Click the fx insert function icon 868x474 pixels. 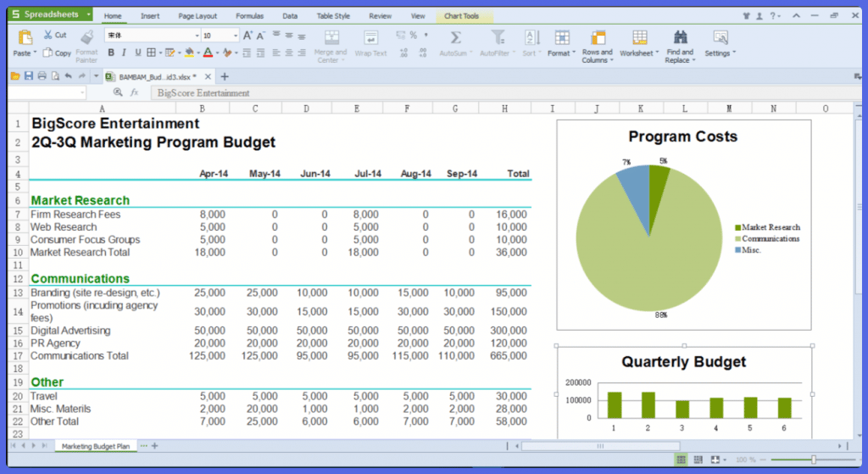coord(134,92)
